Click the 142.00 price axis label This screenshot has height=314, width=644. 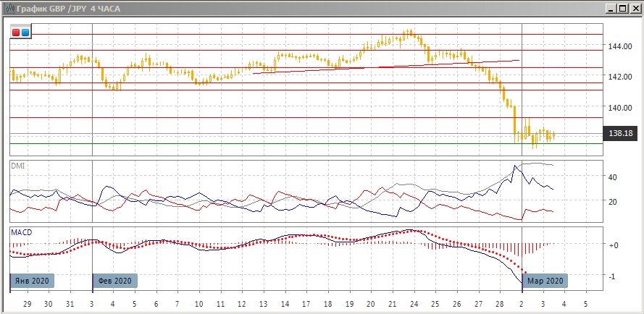[620, 77]
